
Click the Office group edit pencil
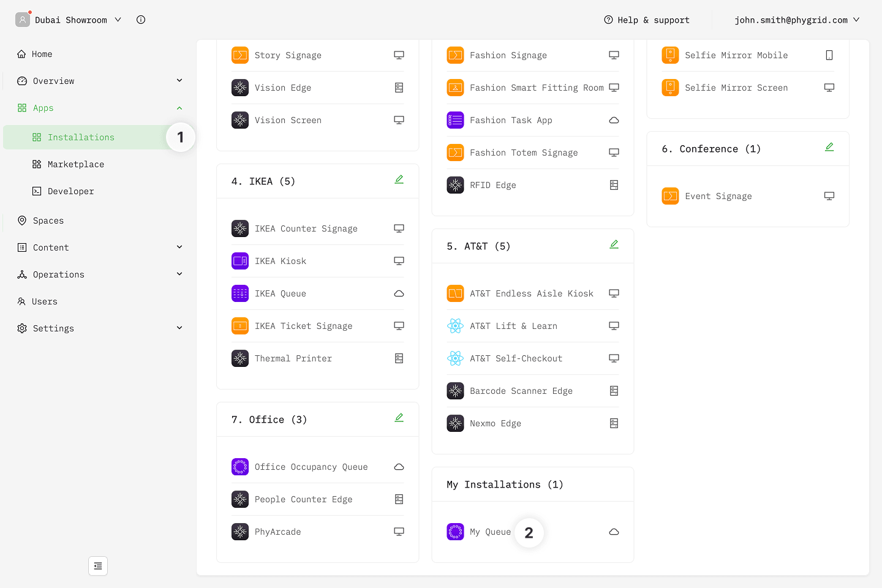tap(399, 418)
